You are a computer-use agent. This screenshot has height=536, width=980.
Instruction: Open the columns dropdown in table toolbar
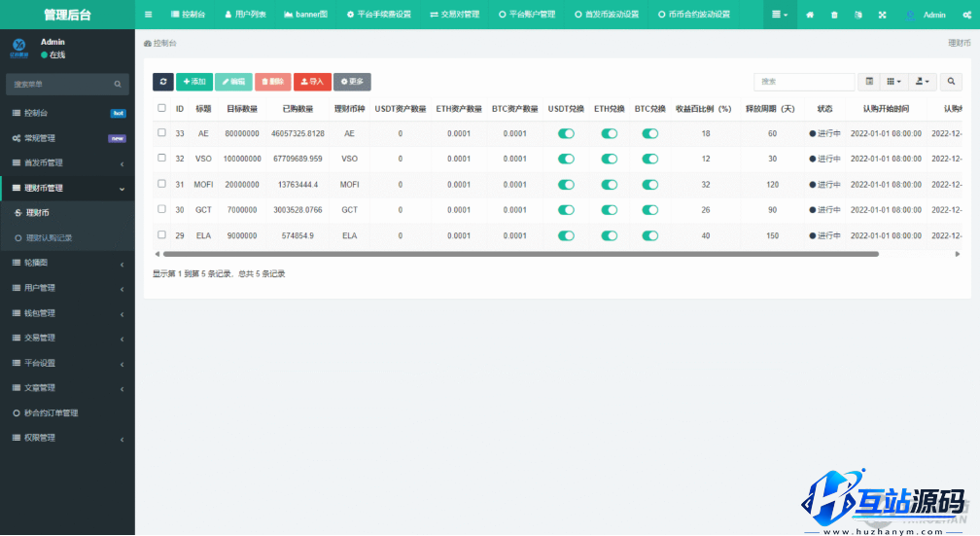pyautogui.click(x=894, y=82)
